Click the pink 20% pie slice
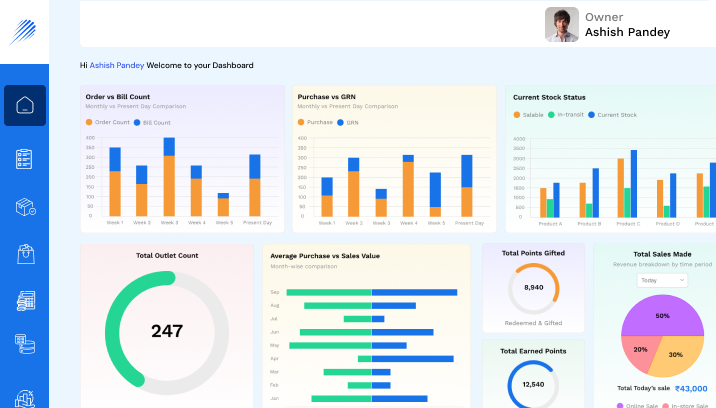The height and width of the screenshot is (408, 716). pos(639,351)
